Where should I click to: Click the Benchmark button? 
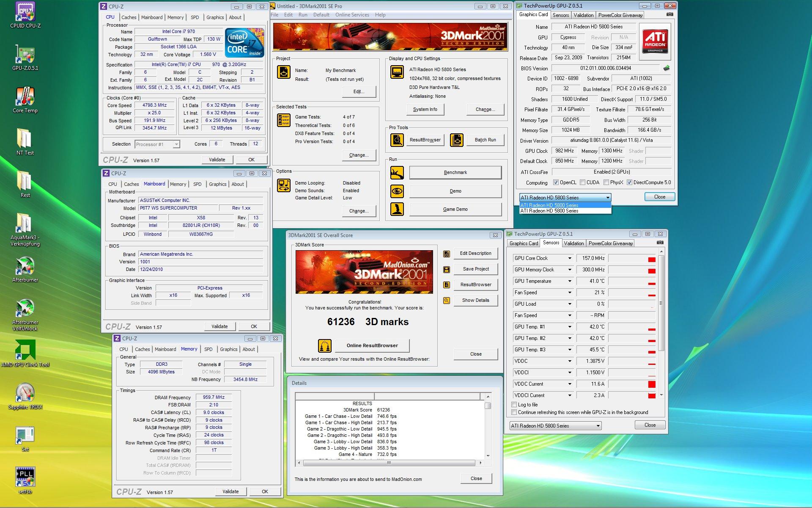(455, 173)
